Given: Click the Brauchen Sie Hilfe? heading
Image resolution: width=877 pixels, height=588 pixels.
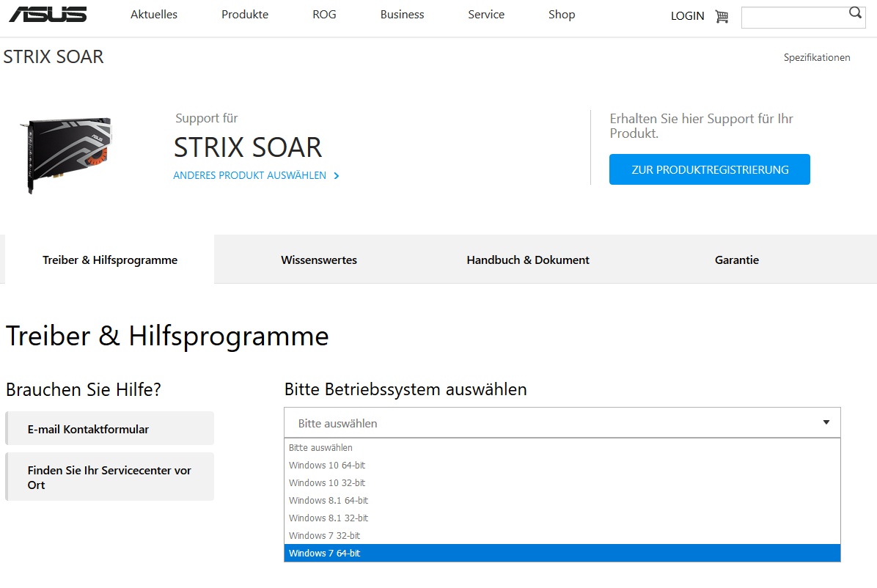Looking at the screenshot, I should click(84, 389).
